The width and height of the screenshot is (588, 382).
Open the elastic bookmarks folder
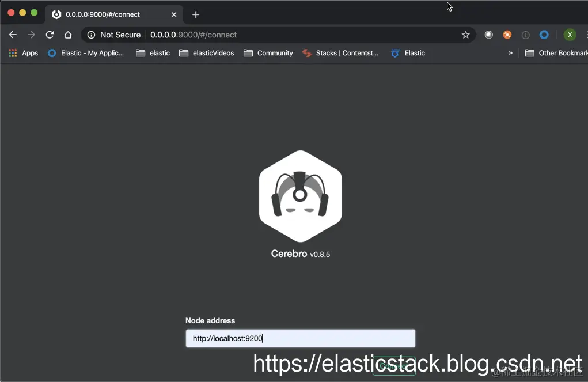coord(153,53)
